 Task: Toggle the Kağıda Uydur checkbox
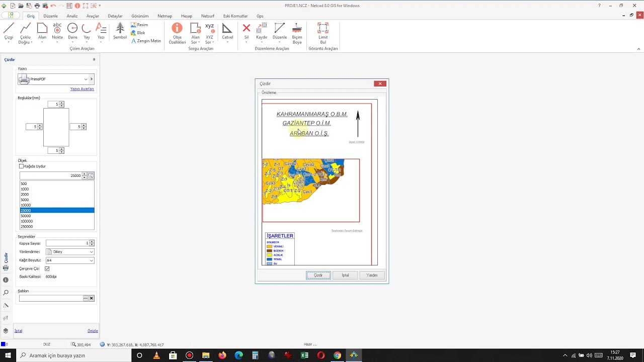click(21, 166)
